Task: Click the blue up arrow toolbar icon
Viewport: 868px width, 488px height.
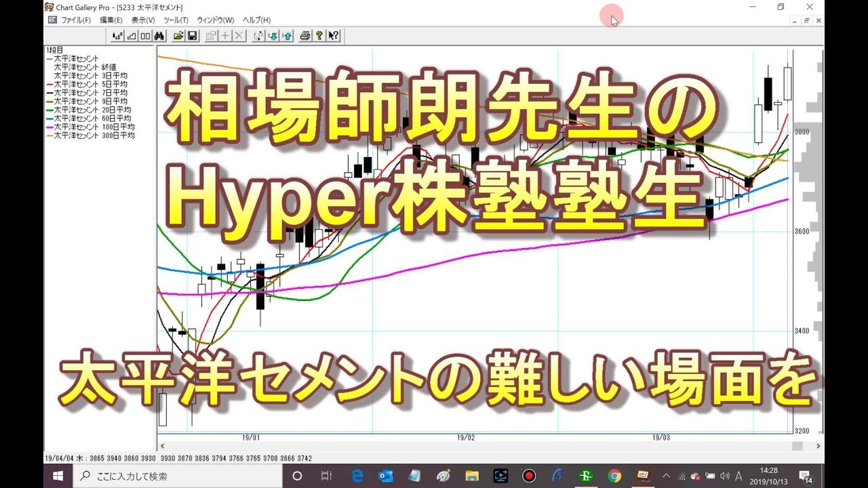Action: coord(286,36)
